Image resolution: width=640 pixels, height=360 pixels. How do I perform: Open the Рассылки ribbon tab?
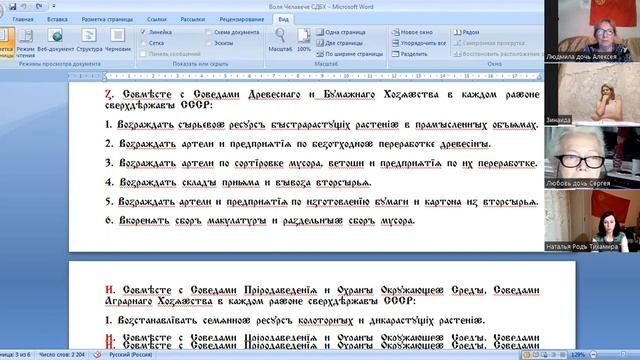(193, 19)
